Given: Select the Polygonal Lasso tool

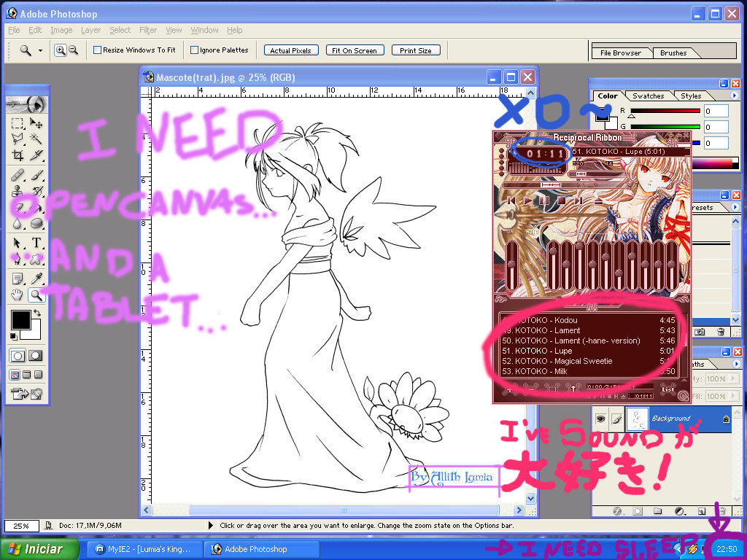Looking at the screenshot, I should point(18,139).
